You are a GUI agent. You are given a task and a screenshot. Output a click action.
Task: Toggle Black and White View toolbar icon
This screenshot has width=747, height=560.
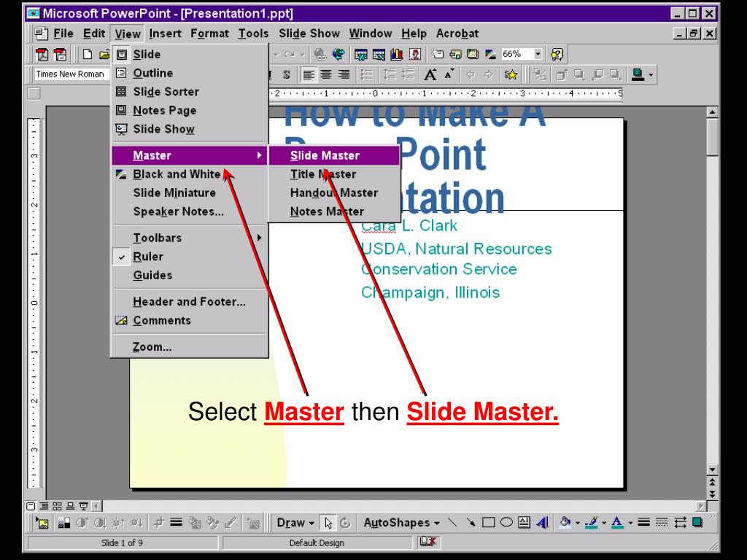click(491, 54)
